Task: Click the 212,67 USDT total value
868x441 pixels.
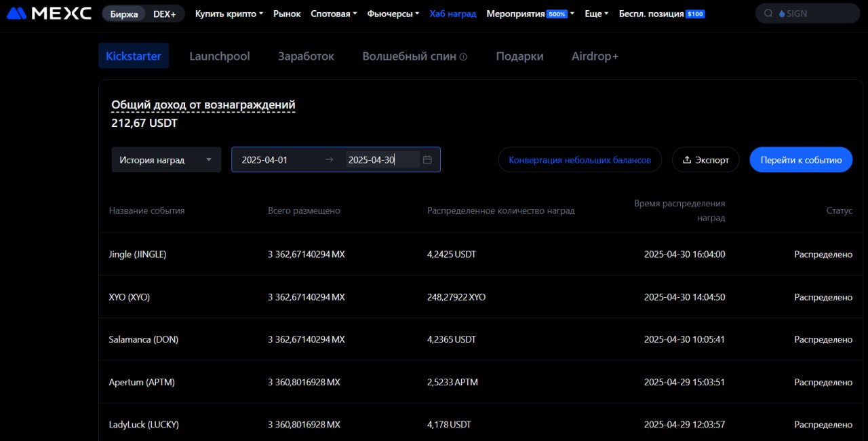Action: tap(144, 123)
